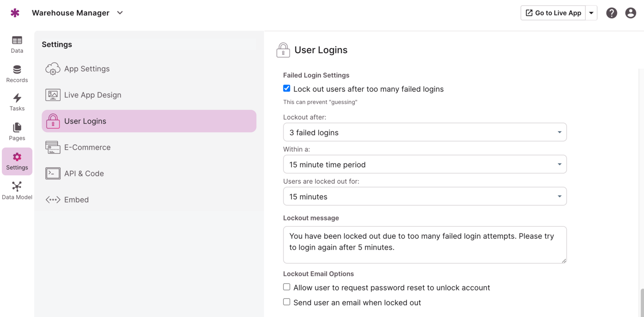
Task: Open the Within a time period dropdown
Action: [425, 164]
